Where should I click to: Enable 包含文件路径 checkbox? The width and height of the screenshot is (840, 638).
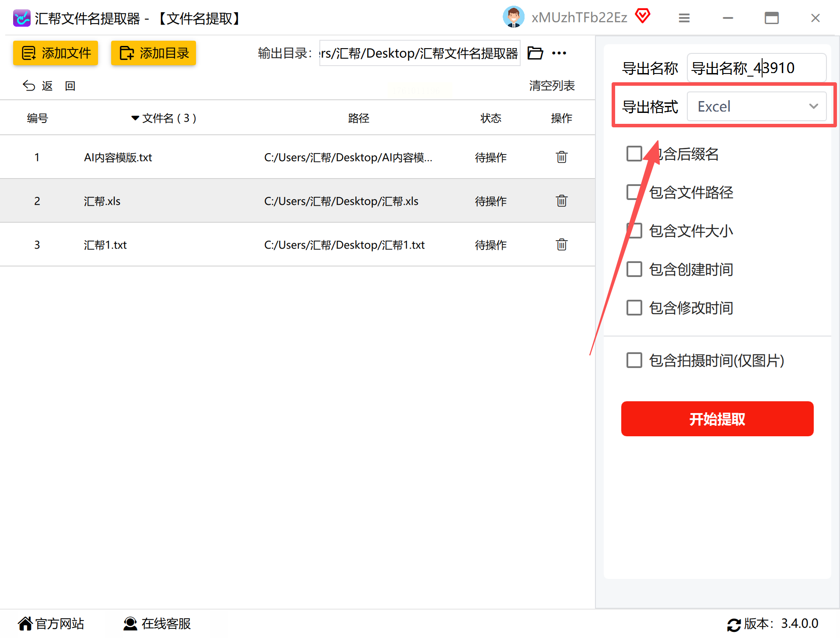click(634, 193)
